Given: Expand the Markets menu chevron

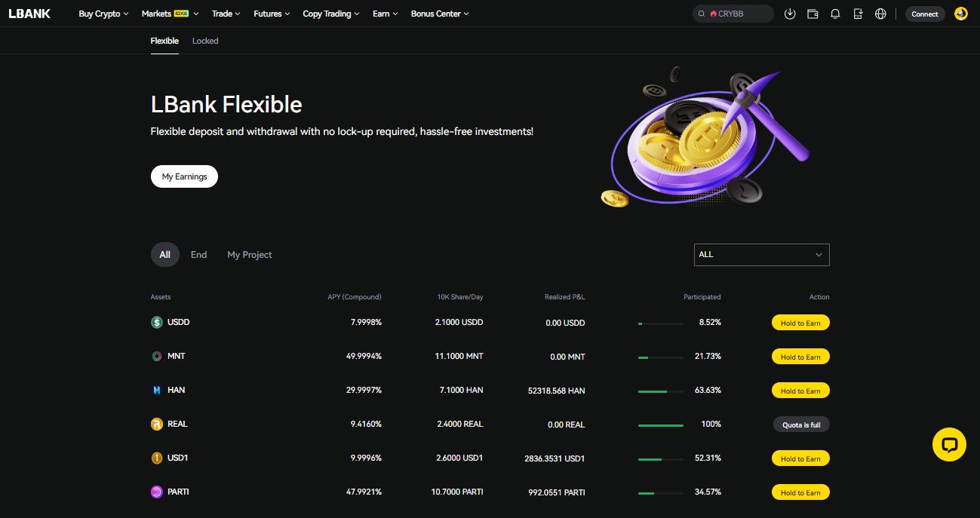Looking at the screenshot, I should coord(195,14).
